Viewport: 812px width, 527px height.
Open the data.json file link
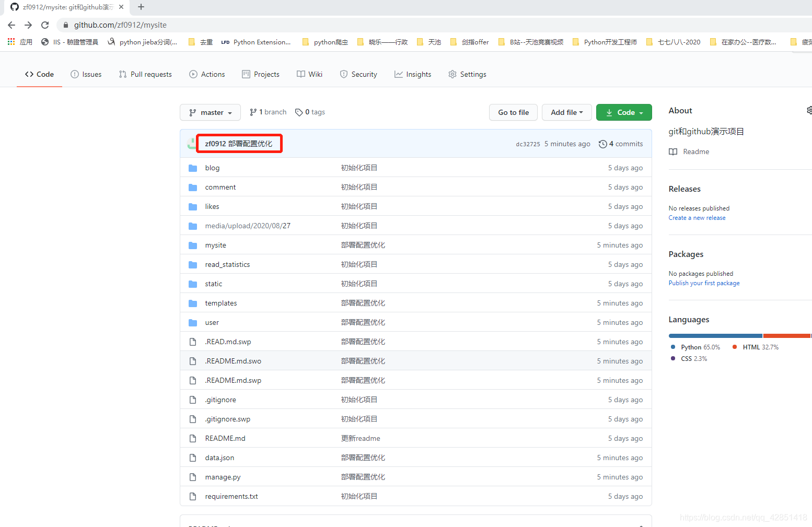pyautogui.click(x=219, y=458)
